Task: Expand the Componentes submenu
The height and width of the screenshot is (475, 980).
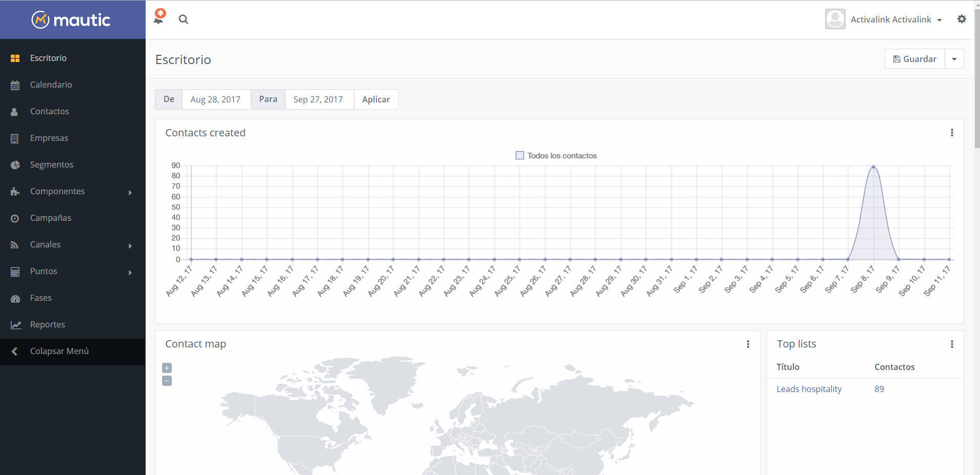Action: 130,192
